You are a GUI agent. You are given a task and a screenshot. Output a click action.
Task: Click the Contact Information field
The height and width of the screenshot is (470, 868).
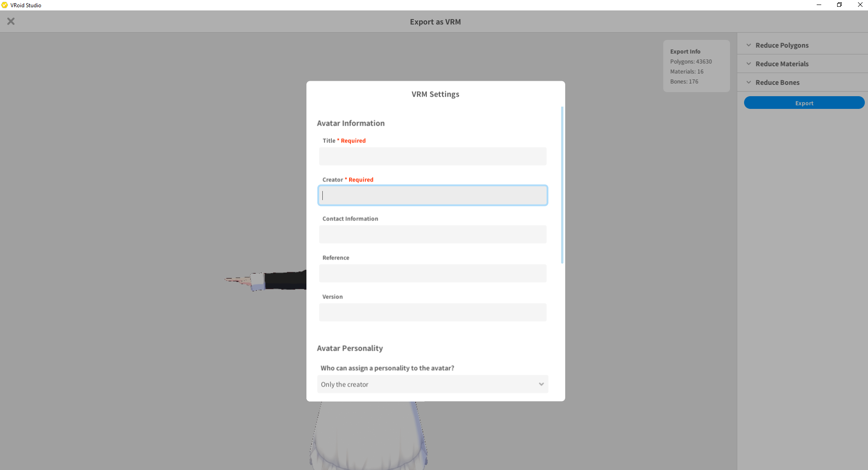click(433, 235)
